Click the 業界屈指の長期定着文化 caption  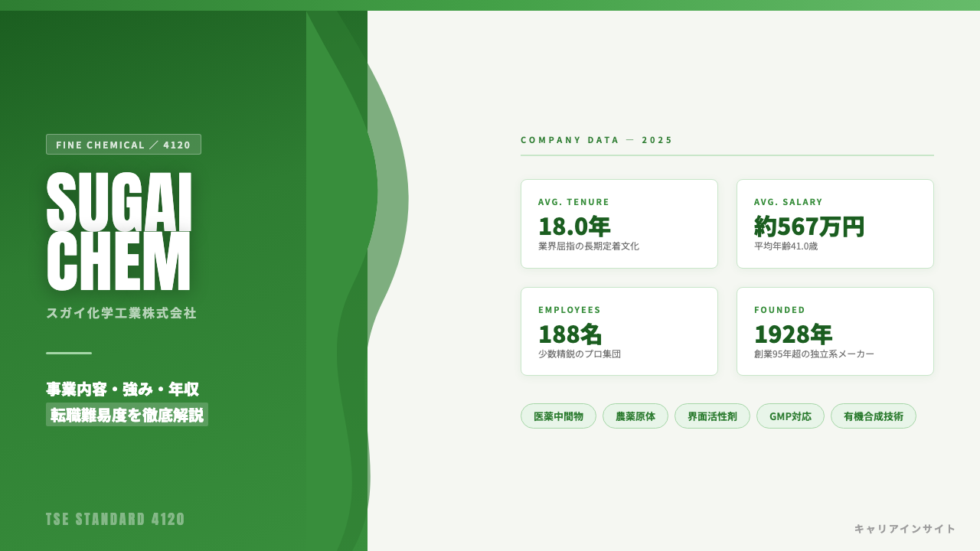[x=589, y=246]
